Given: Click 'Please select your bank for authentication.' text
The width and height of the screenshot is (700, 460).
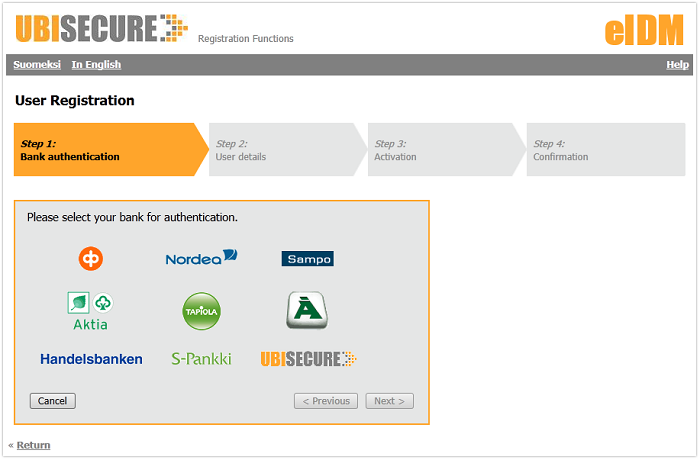Looking at the screenshot, I should point(132,217).
